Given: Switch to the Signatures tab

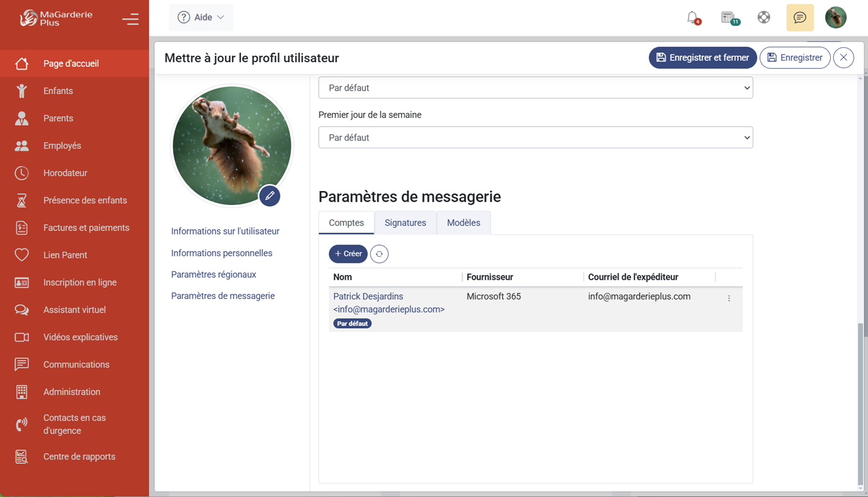Looking at the screenshot, I should (x=405, y=223).
